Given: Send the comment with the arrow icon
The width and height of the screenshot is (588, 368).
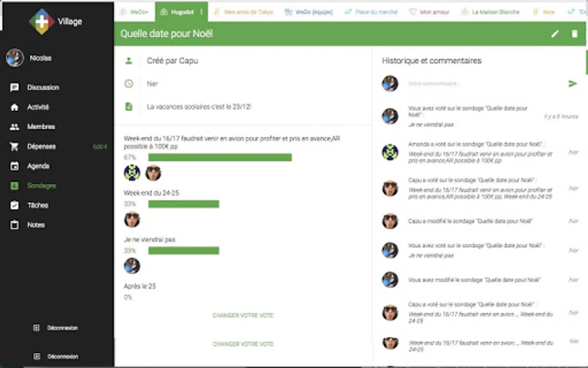Looking at the screenshot, I should (572, 84).
